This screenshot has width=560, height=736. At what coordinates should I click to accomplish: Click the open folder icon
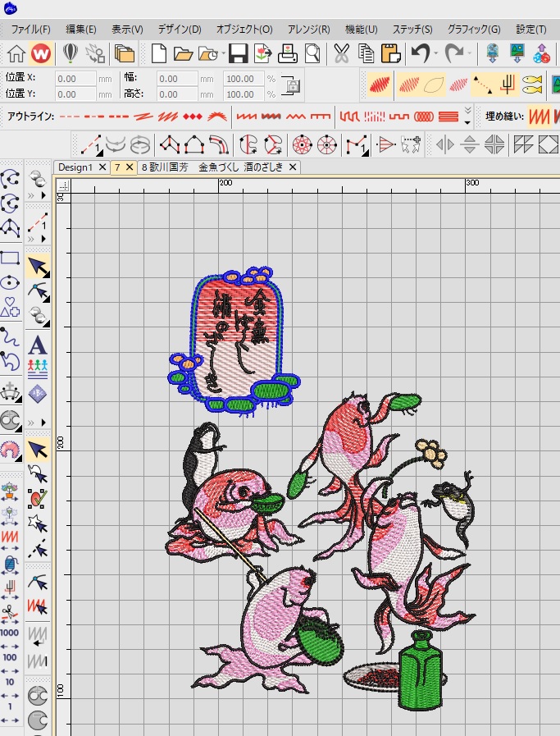(183, 54)
